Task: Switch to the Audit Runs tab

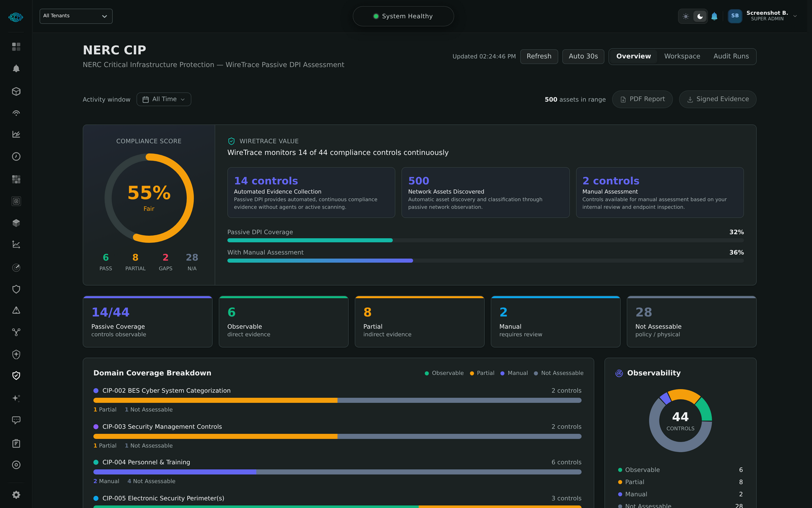Action: click(731, 56)
